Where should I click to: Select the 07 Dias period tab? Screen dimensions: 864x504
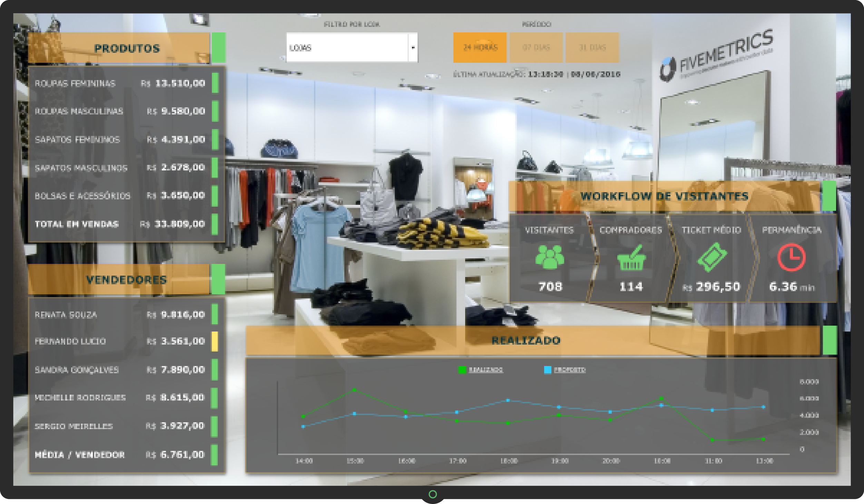[x=536, y=48]
